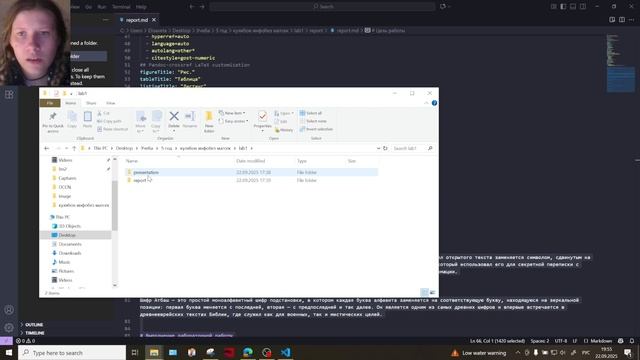
Task: Open Accounts icon in VS Code
Action: point(9,310)
